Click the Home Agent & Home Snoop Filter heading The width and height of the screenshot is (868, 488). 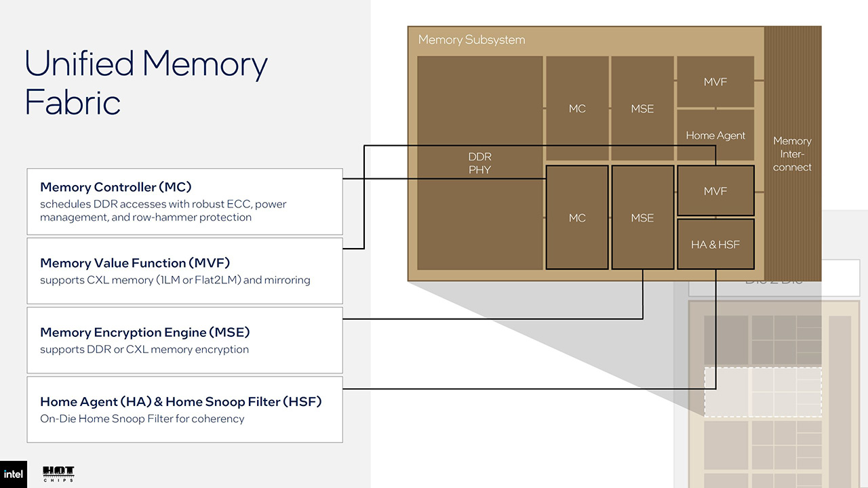(x=181, y=401)
